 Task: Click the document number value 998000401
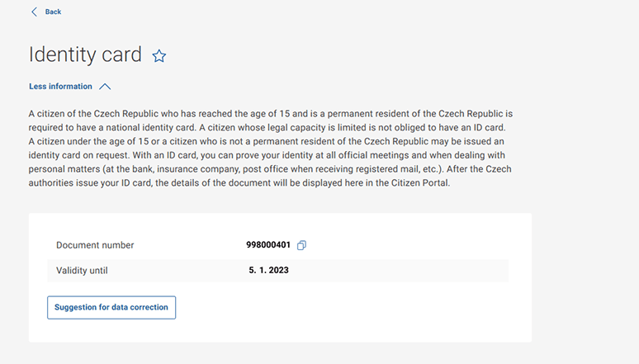(x=268, y=245)
